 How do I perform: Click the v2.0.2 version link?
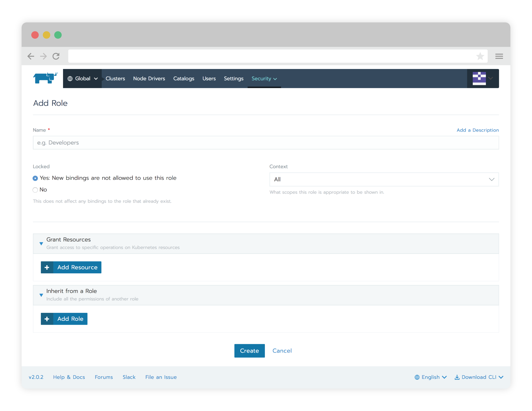36,377
